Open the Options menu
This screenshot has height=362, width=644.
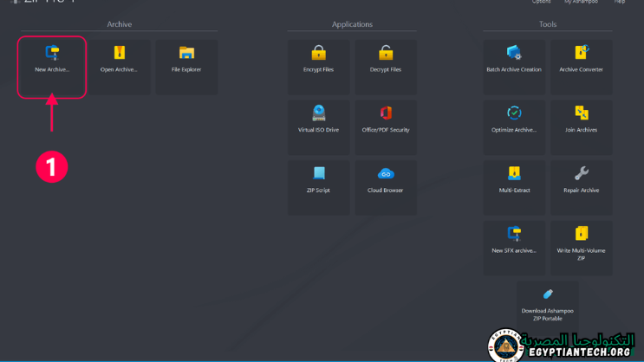(542, 2)
